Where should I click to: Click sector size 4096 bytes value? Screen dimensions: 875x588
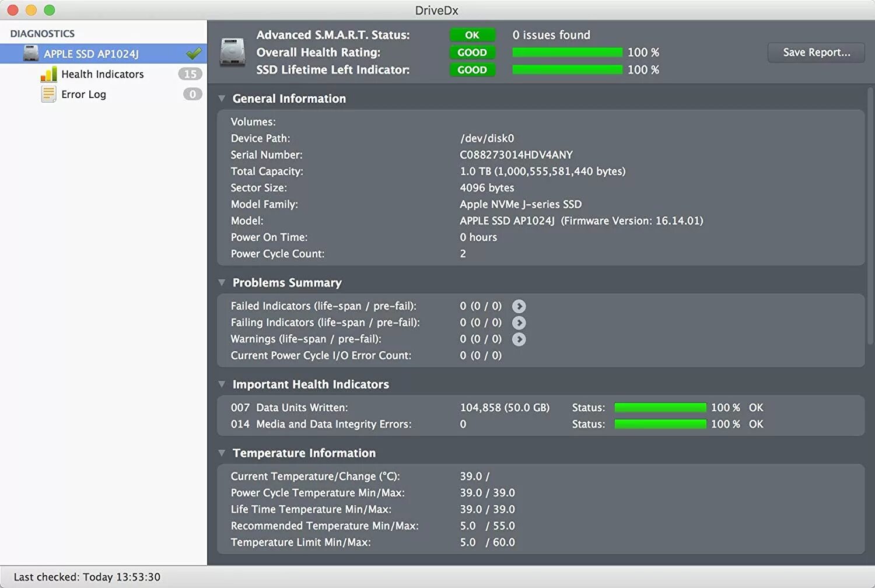(487, 188)
